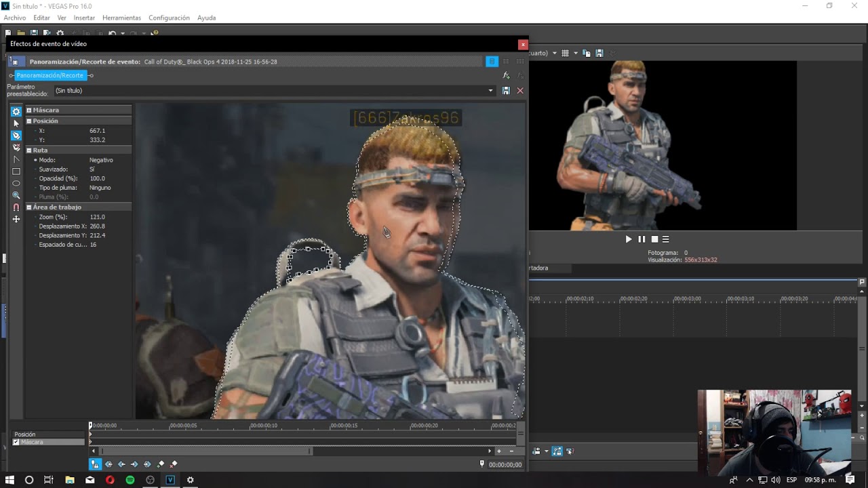This screenshot has height=488, width=868.
Task: Open the preview transport menu icon
Action: pos(666,239)
